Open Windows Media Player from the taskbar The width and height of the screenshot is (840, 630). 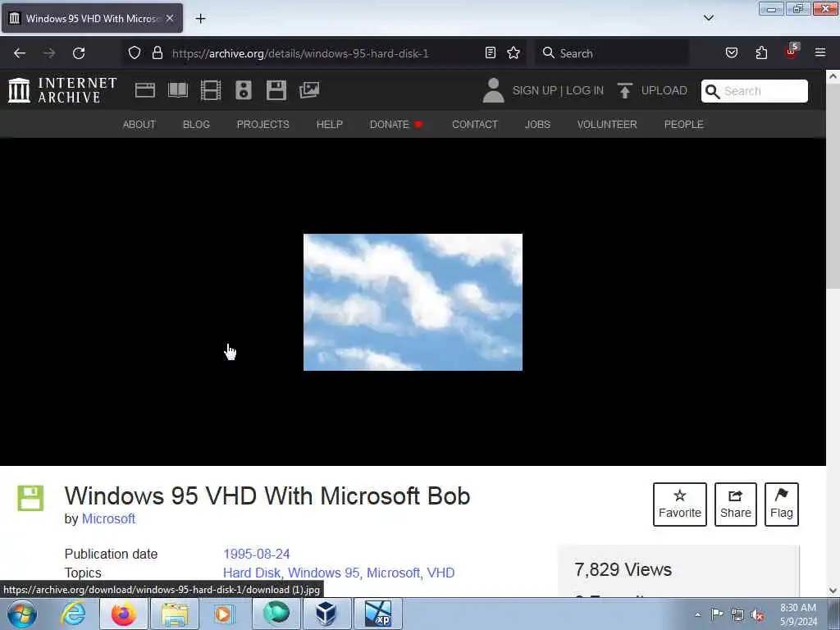click(x=224, y=614)
